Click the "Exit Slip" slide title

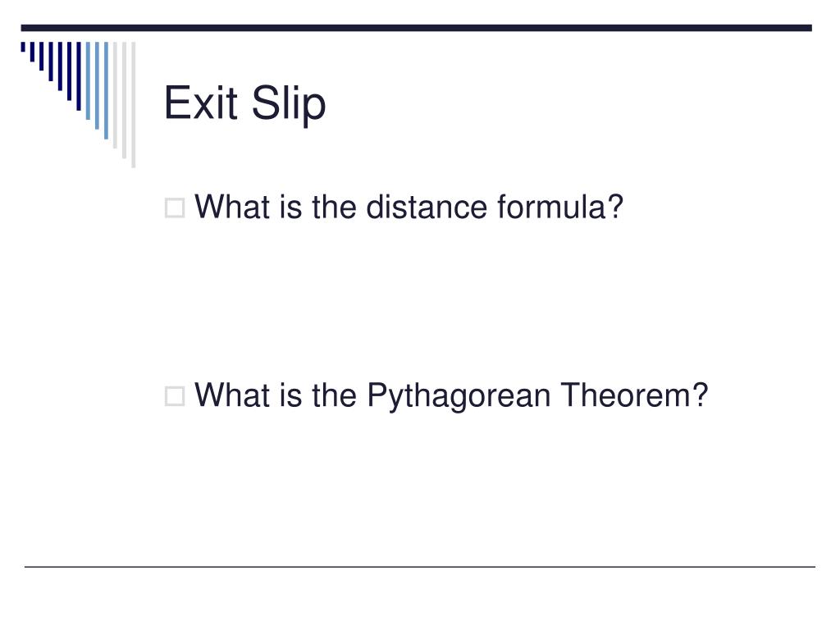click(x=244, y=103)
